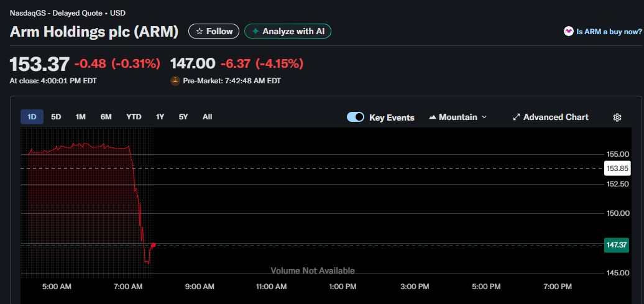This screenshot has height=304, width=644.
Task: Click the 'NasdaqGS - Delayed Quote' text
Action: (x=56, y=13)
